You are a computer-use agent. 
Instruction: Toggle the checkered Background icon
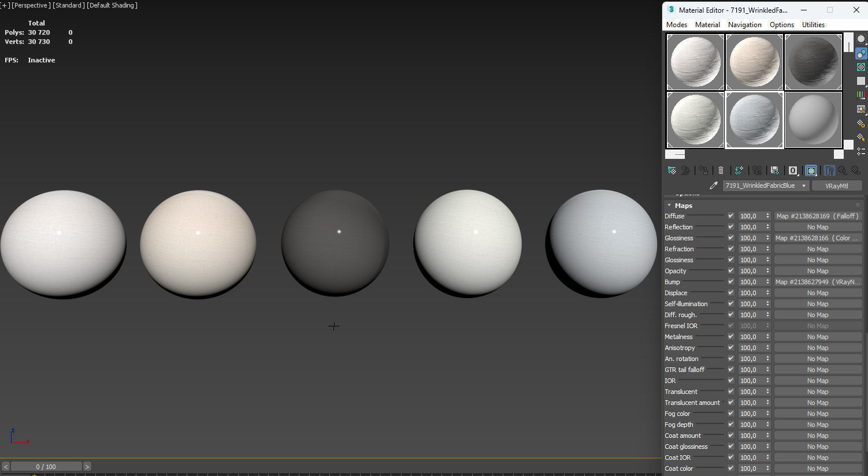(x=861, y=67)
